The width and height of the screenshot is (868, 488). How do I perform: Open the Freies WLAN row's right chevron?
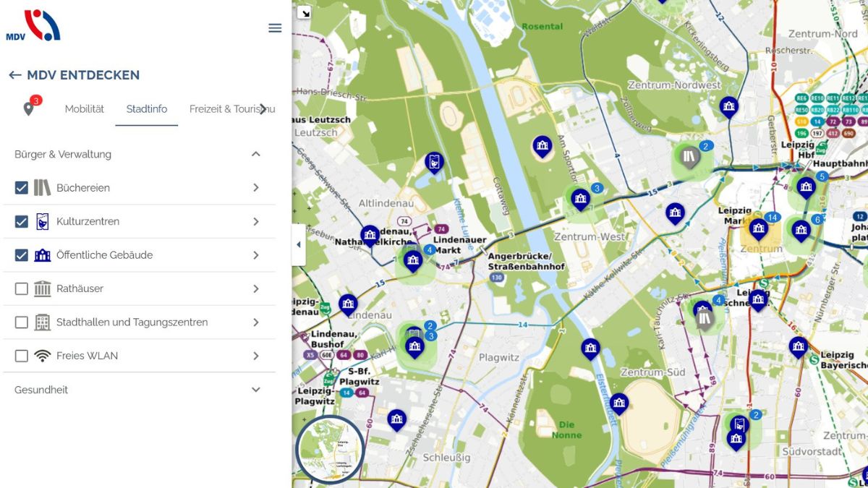point(256,356)
